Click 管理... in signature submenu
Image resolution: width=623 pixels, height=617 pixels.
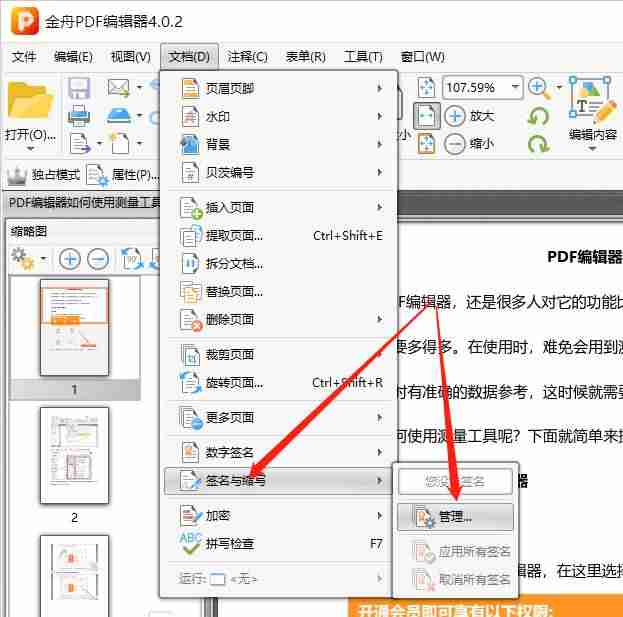tap(455, 517)
